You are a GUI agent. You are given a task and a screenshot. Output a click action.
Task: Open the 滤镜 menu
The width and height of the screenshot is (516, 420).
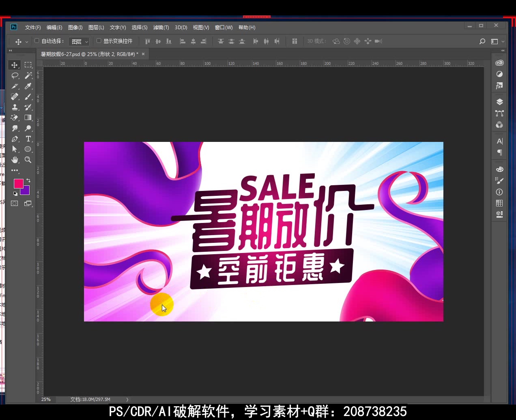(x=161, y=27)
